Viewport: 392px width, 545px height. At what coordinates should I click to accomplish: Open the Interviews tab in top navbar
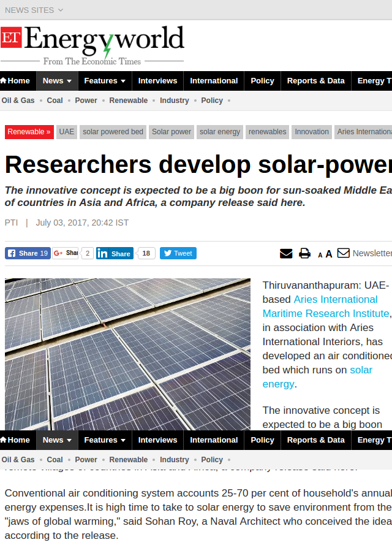(x=157, y=81)
